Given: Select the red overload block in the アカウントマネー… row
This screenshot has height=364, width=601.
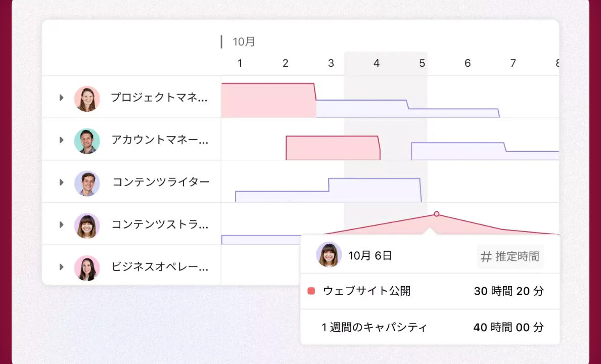Looking at the screenshot, I should pos(332,148).
